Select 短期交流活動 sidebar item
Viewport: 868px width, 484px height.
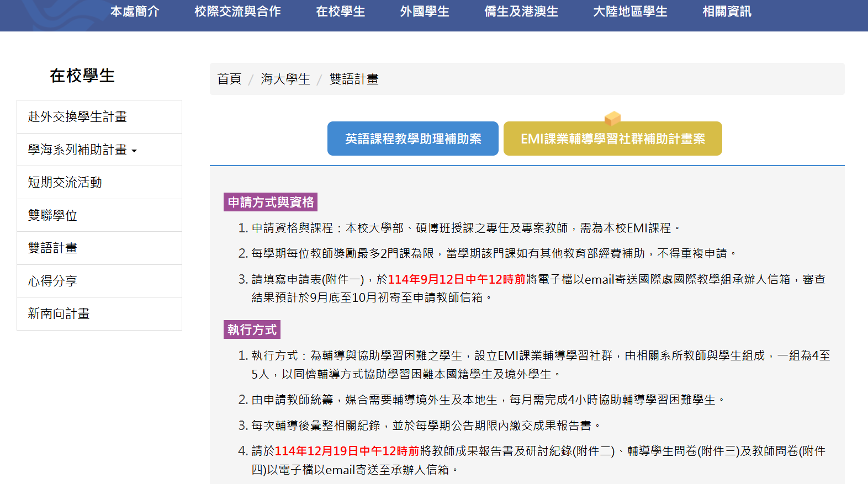[x=65, y=182]
